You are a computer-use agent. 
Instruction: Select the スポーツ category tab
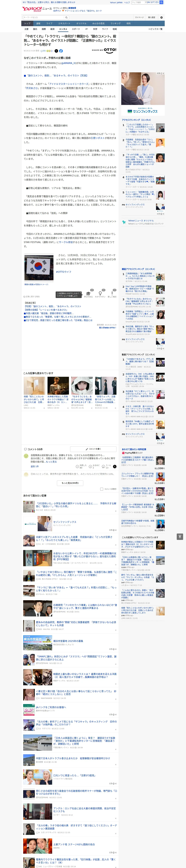pos(76,29)
